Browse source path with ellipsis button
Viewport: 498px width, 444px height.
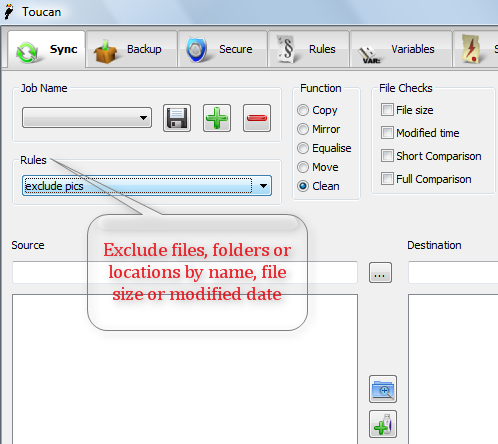coord(380,273)
